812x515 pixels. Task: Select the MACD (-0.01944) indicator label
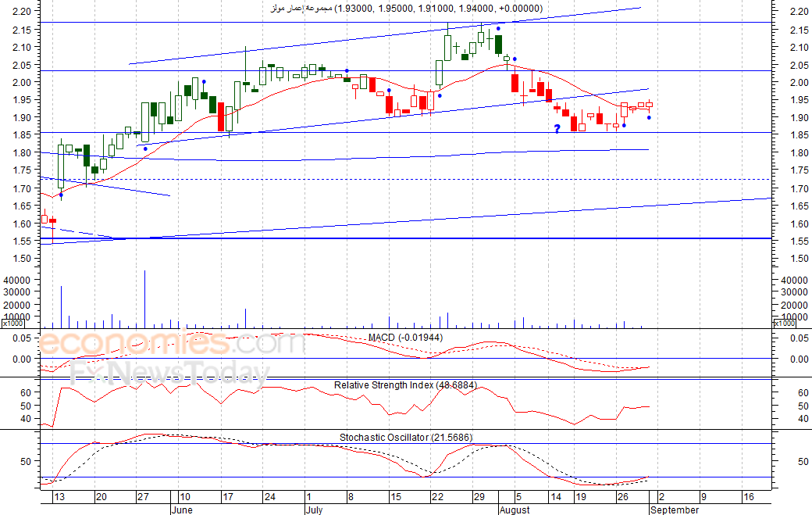point(405,338)
